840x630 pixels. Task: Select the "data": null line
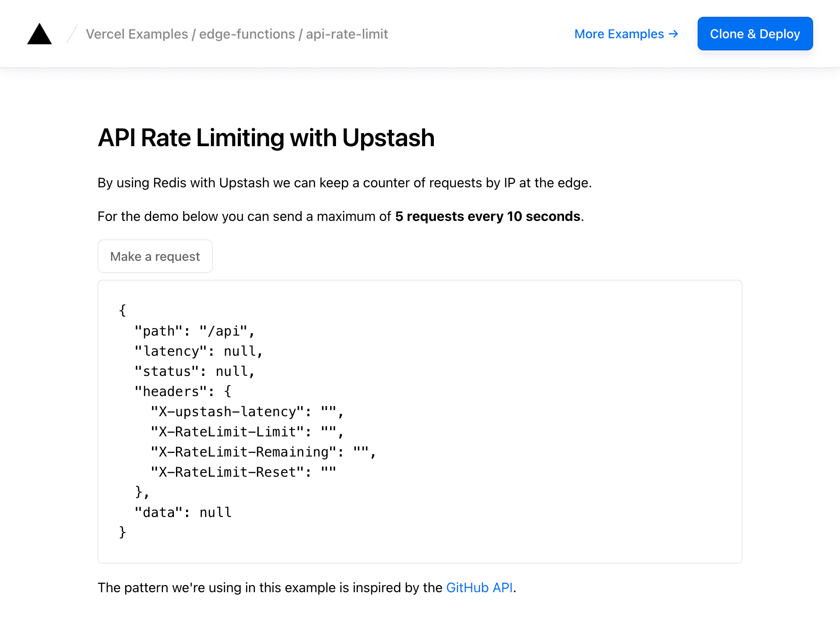pyautogui.click(x=182, y=512)
